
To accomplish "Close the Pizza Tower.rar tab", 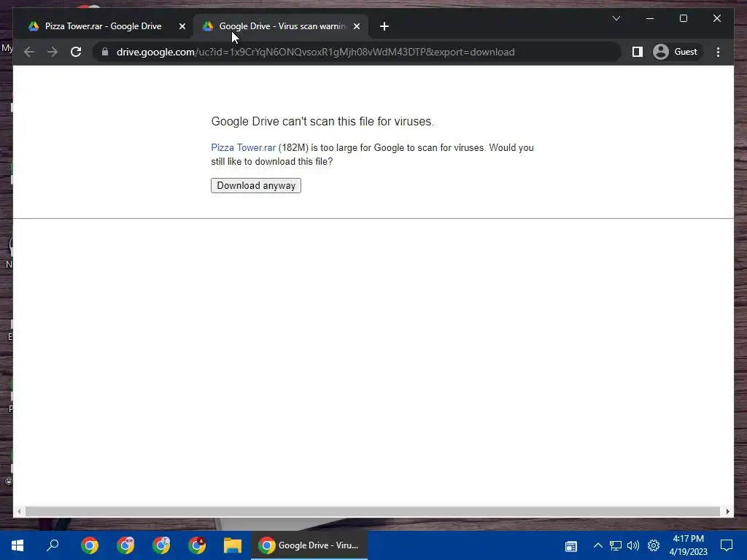I will point(182,26).
